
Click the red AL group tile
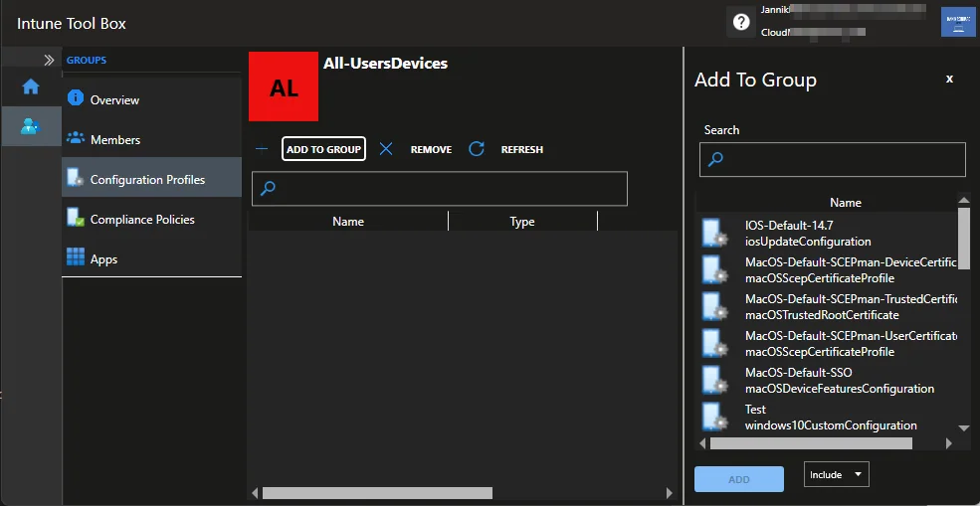pyautogui.click(x=284, y=86)
